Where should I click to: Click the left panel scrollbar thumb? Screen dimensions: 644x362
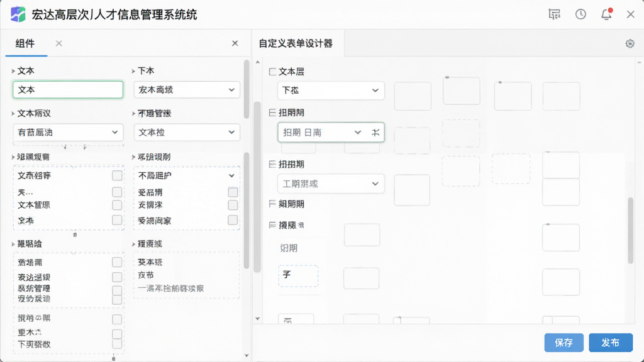pos(247,89)
